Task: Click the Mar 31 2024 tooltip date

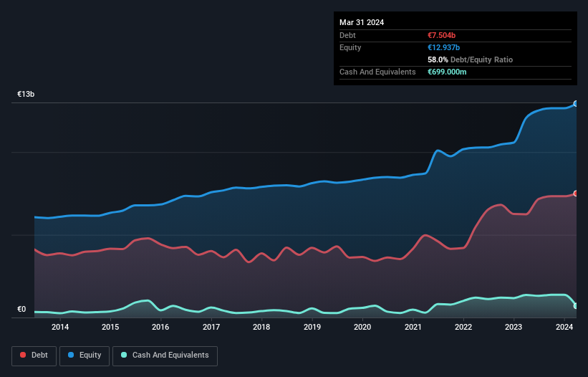Action: coord(362,22)
